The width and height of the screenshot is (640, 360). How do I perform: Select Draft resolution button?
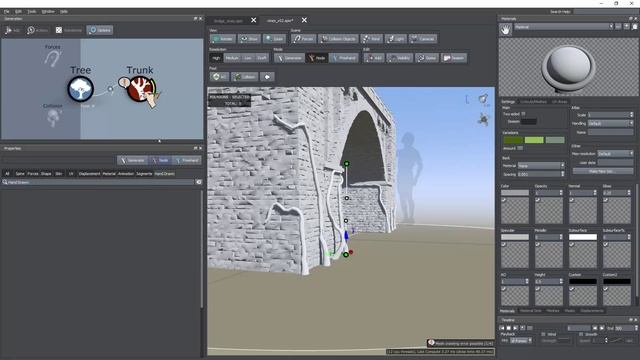[x=262, y=58]
